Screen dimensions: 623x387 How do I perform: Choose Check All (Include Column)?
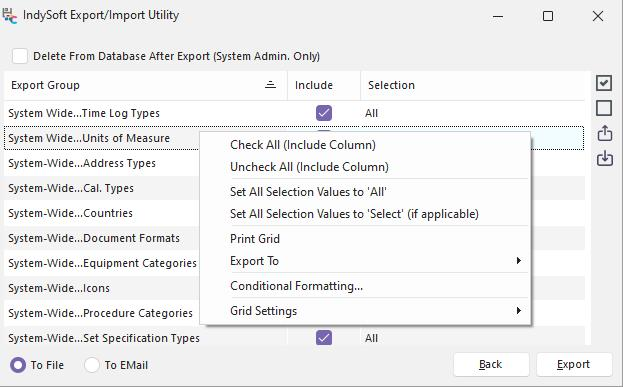pyautogui.click(x=365, y=145)
